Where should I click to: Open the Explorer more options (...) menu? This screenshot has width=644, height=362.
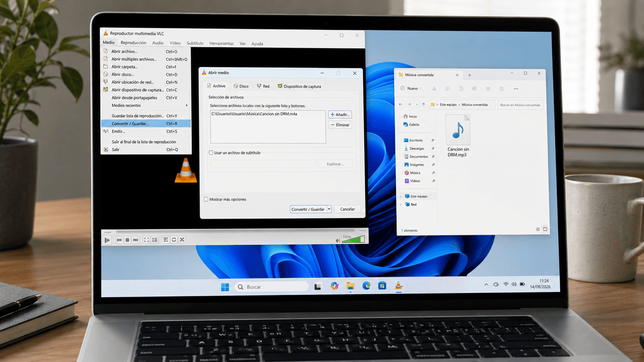pyautogui.click(x=516, y=88)
